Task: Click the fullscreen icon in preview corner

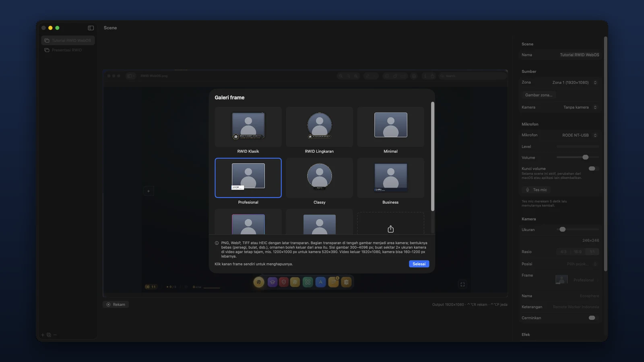Action: (462, 284)
